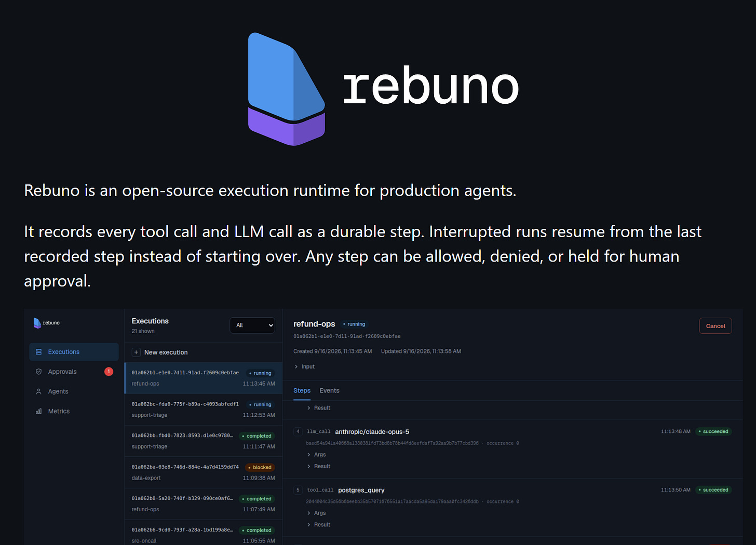The height and width of the screenshot is (545, 756).
Task: Click the hash starting 2044004c35d56b6b
Action: 392,502
